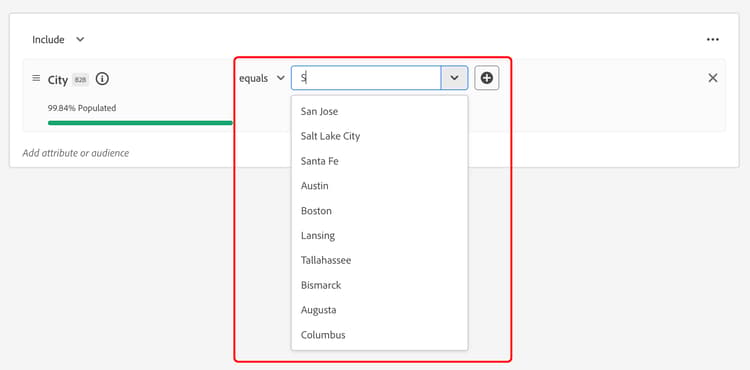Change the equals operator dropdown

262,78
